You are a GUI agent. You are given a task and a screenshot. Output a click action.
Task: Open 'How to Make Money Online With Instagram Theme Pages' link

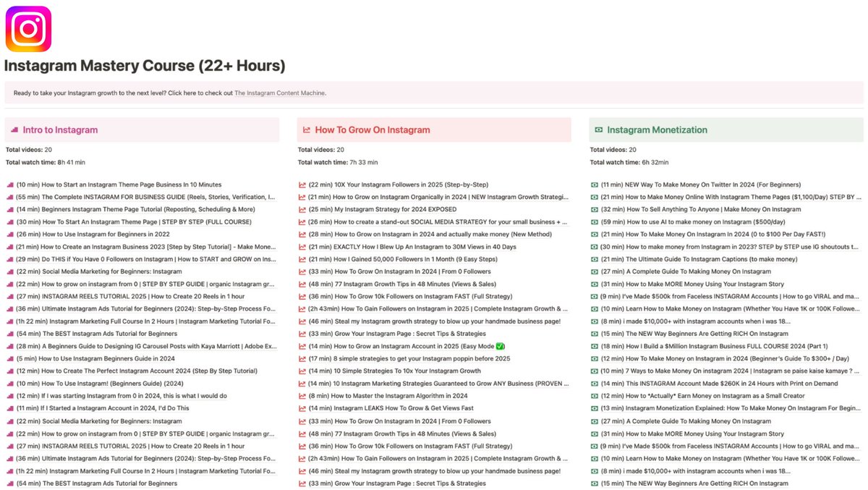coord(731,197)
